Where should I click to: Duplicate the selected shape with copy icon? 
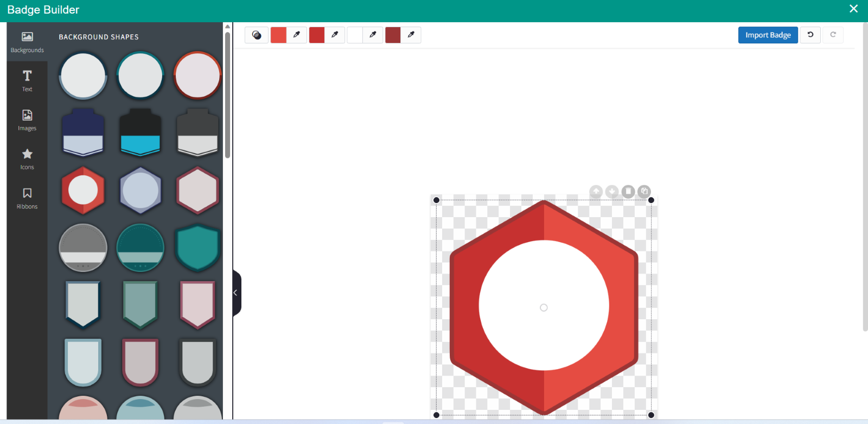pos(644,191)
